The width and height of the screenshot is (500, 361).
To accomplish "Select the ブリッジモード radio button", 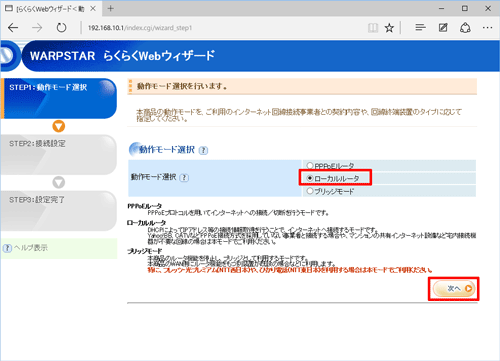I will click(x=310, y=191).
